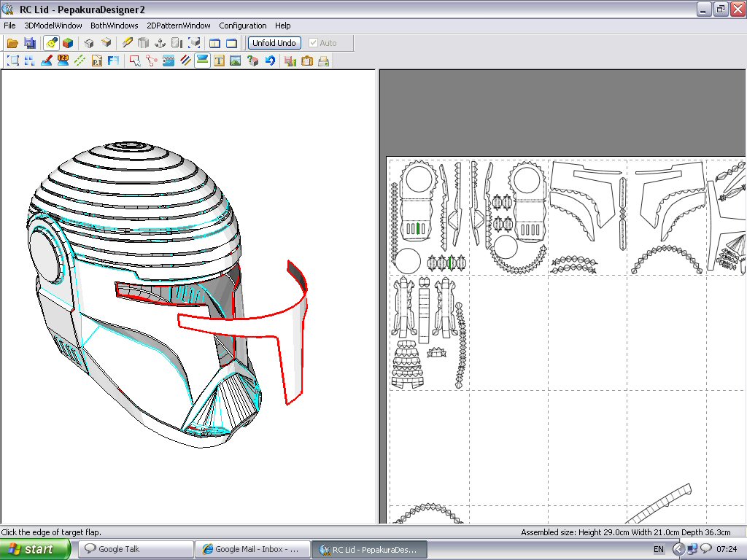Click the green dashed fold lines icon

coord(80,61)
